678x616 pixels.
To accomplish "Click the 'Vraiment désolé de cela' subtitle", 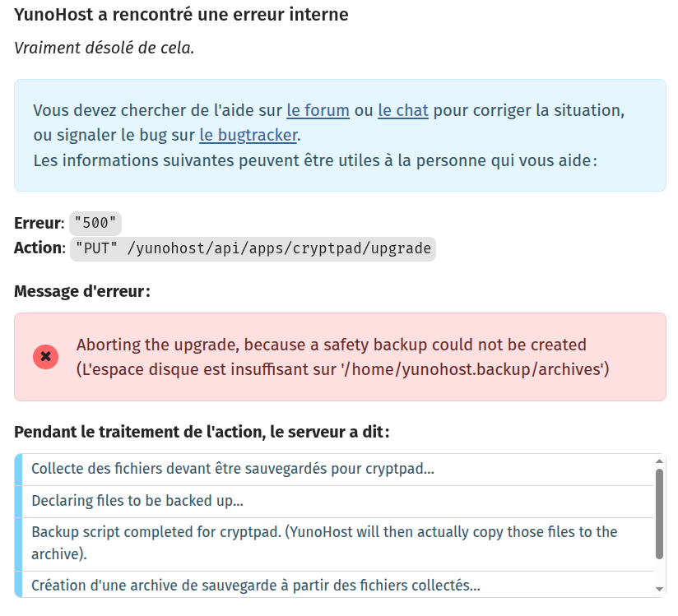I will coord(104,48).
